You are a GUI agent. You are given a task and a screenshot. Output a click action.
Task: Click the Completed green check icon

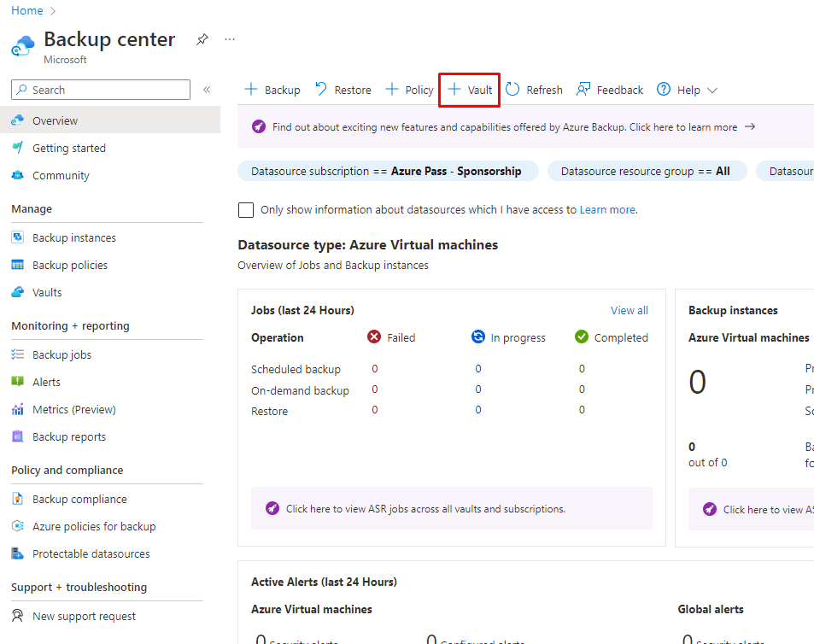pos(582,337)
